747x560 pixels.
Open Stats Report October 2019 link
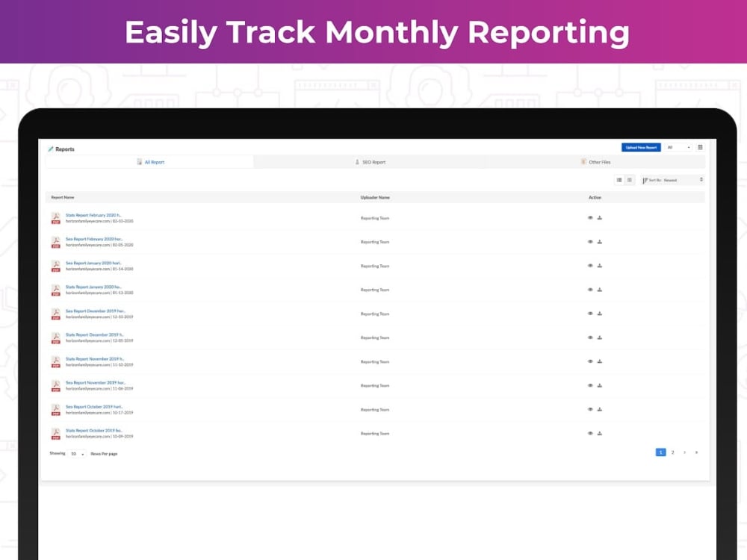coord(94,431)
